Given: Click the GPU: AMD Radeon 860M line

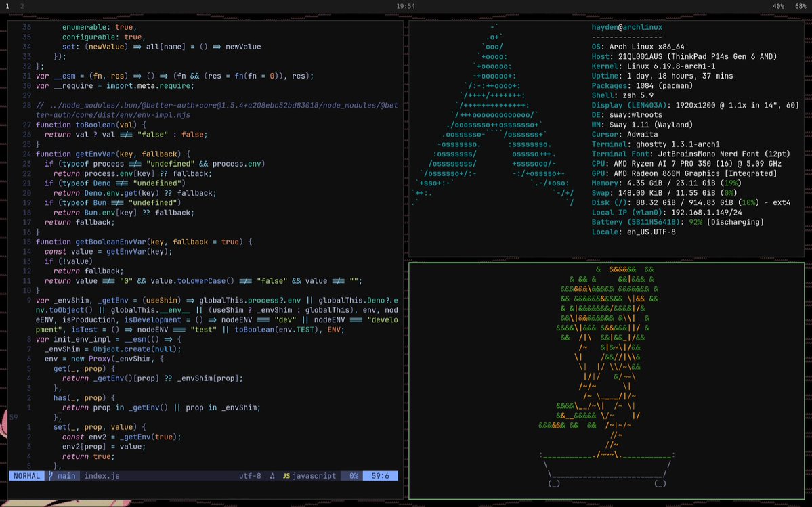Looking at the screenshot, I should (684, 174).
